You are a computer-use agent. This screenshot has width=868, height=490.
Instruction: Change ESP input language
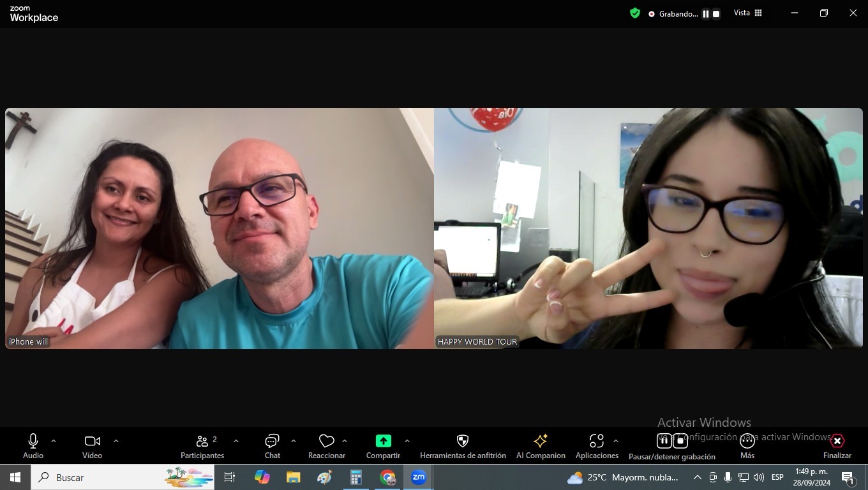(x=777, y=477)
